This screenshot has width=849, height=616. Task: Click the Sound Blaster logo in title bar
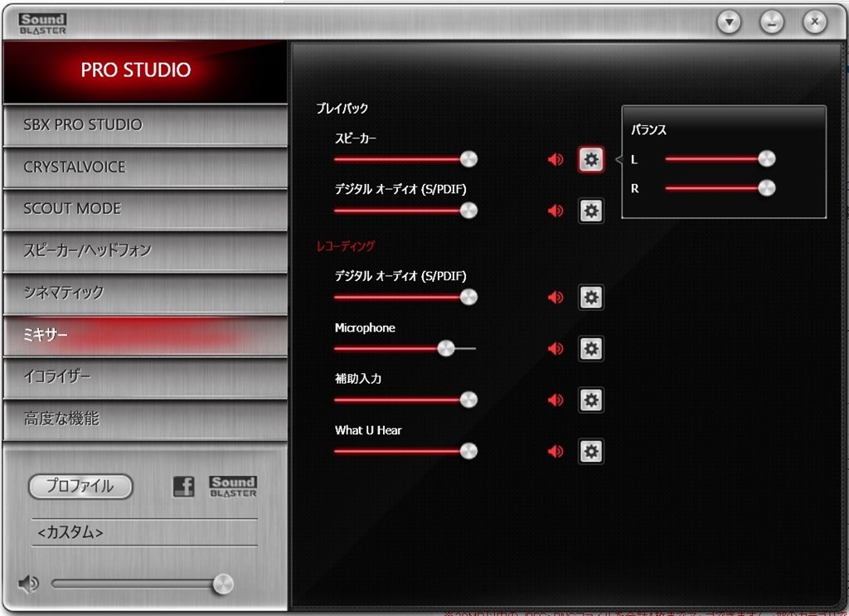42,24
